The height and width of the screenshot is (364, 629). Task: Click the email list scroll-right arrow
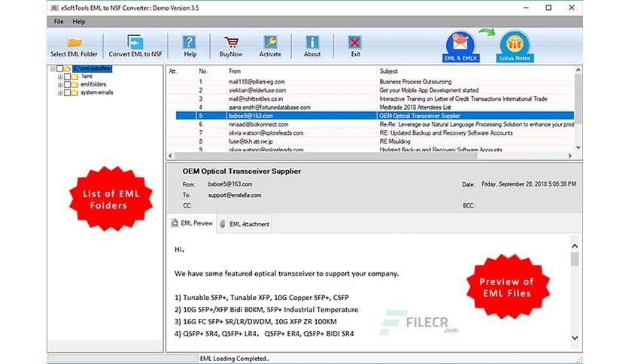[570, 156]
